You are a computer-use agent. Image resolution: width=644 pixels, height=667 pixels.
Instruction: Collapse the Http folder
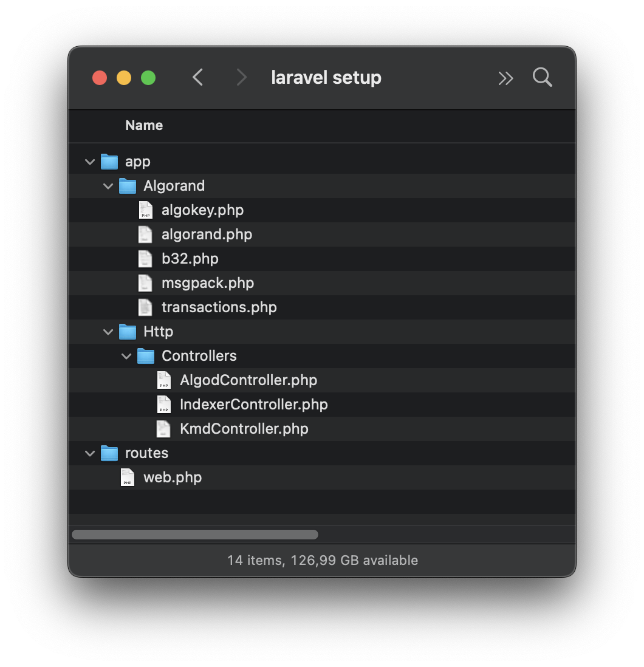[108, 332]
